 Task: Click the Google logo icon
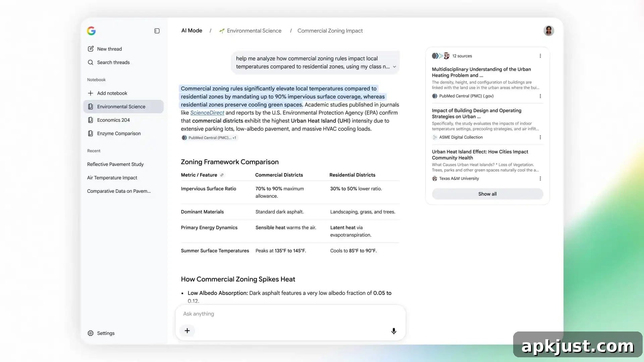coord(91,31)
